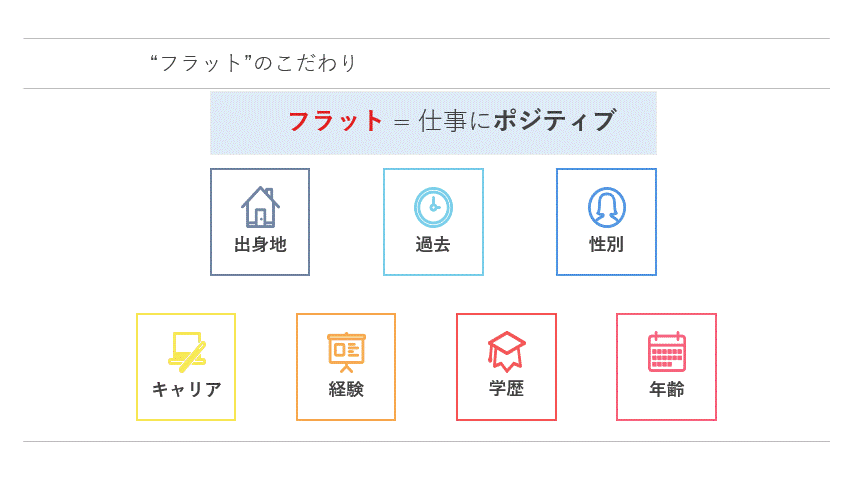Click the bold ポジティブ text
The image size is (853, 480).
(554, 122)
